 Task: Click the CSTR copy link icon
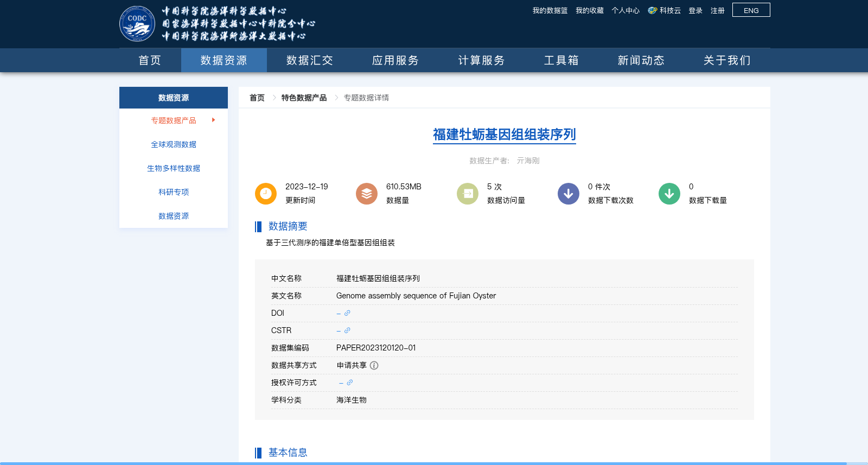point(347,330)
